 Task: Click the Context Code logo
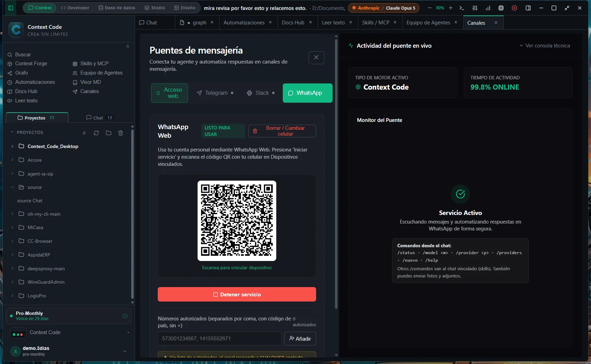[x=16, y=30]
